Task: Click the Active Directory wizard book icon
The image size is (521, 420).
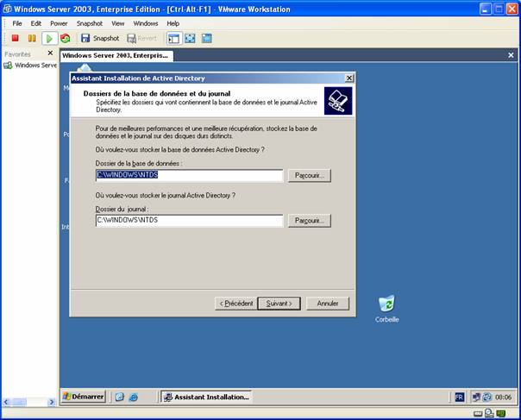Action: click(338, 101)
